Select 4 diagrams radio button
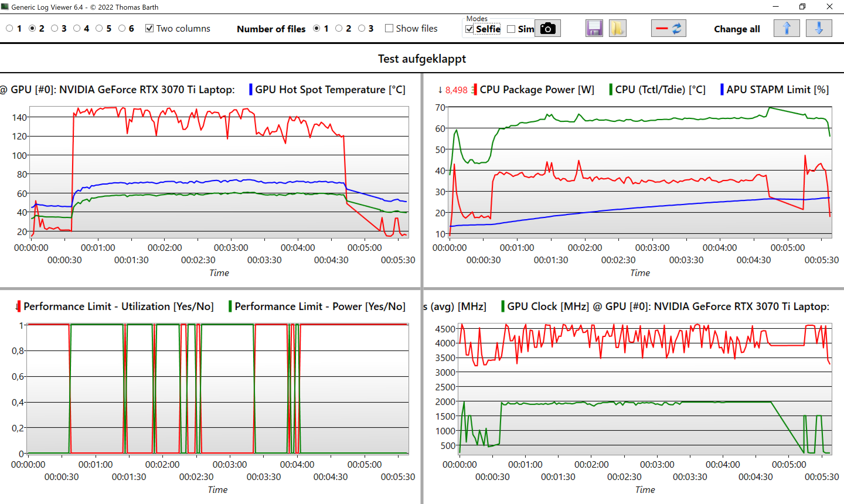The image size is (844, 504). click(x=77, y=28)
